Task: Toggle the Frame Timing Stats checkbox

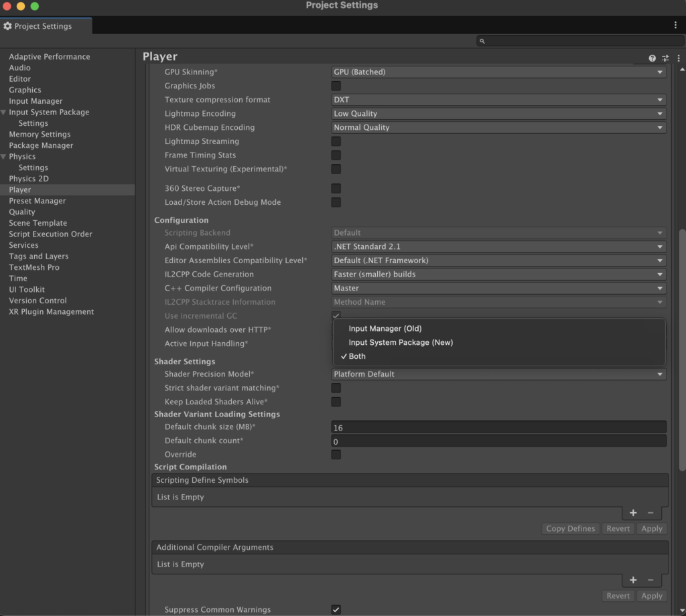Action: tap(336, 155)
